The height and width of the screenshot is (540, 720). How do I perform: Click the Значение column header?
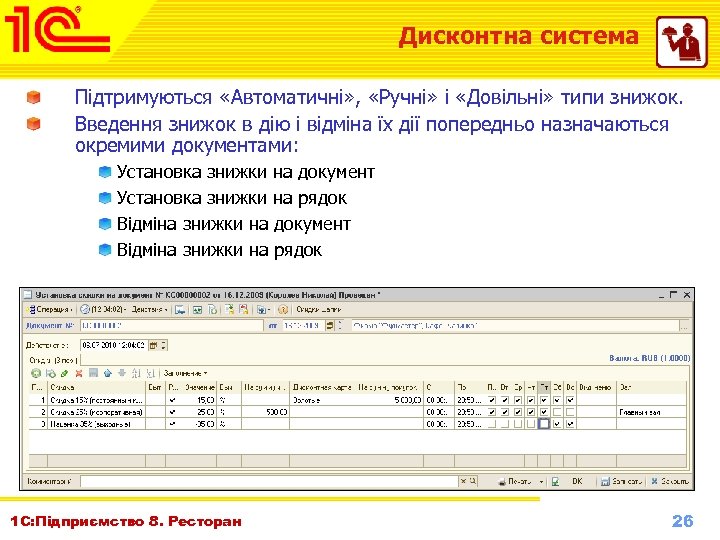click(199, 387)
